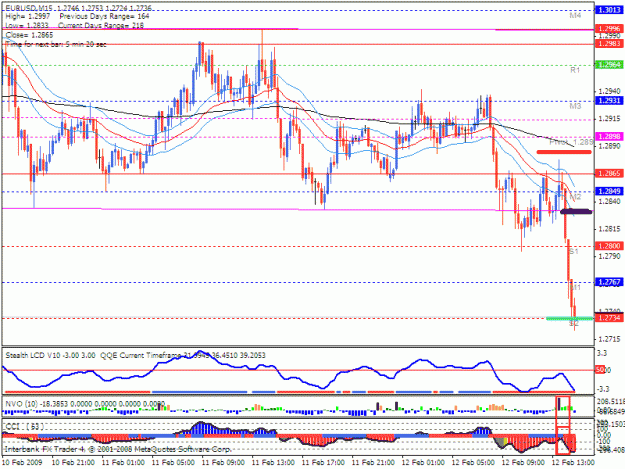Screen dimensions: 625x469
Task: Click the 11 Feb 21:00 time label
Action: [x=373, y=463]
